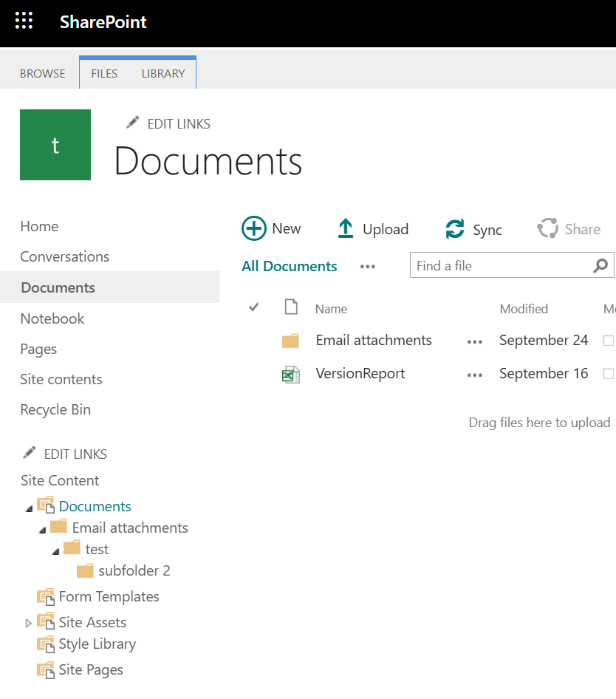Viewport: 616px width, 699px height.
Task: Select the All Documents view
Action: [x=290, y=266]
